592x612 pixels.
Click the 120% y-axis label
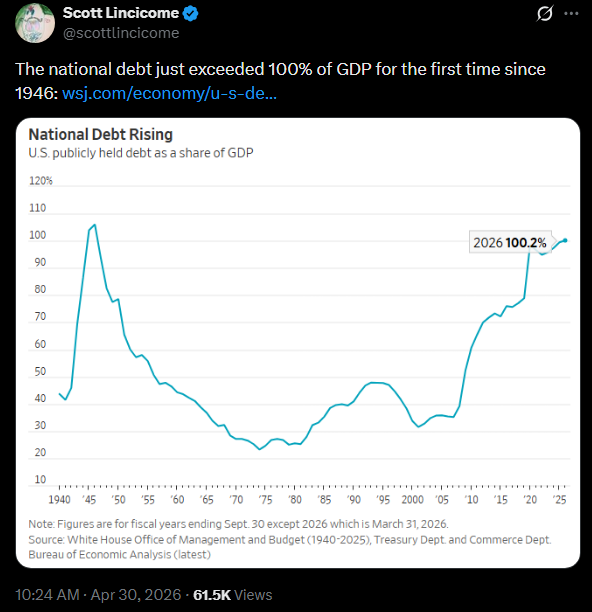click(41, 181)
